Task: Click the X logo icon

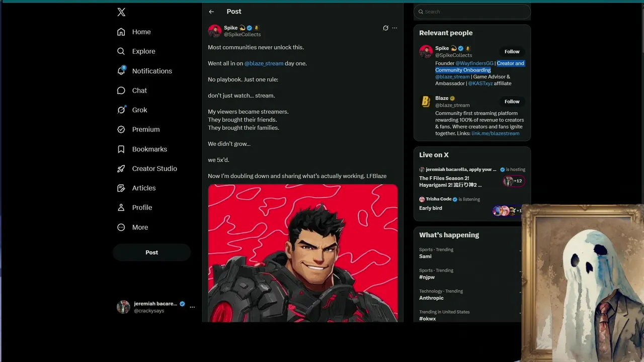Action: (121, 12)
